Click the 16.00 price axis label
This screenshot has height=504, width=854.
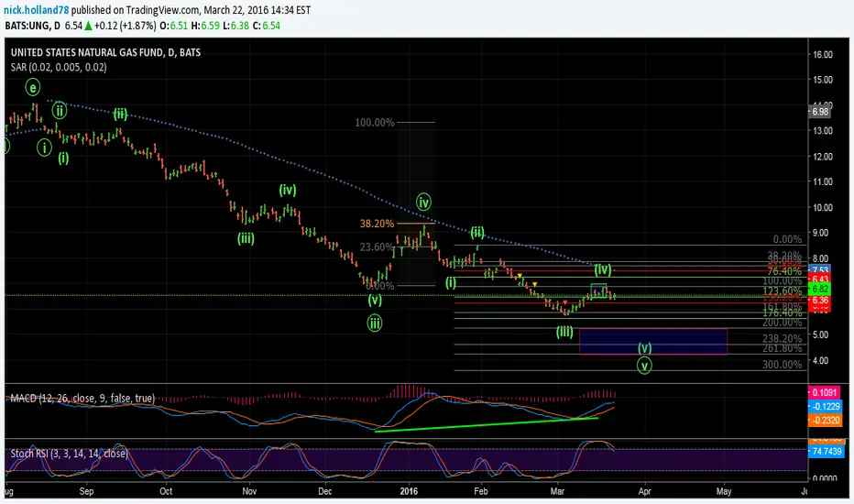(823, 54)
